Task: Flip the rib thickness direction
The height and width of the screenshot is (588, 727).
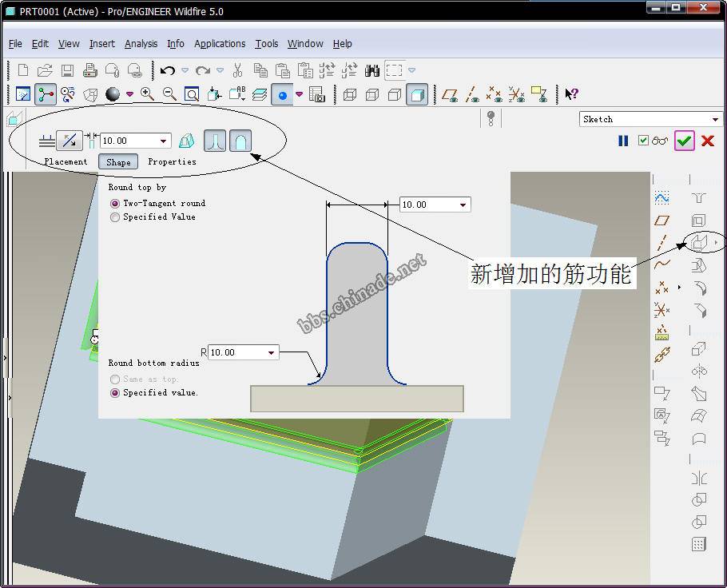Action: (x=69, y=140)
